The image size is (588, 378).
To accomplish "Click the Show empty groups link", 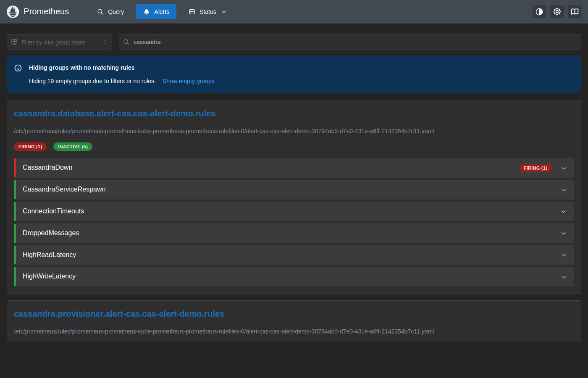I will 189,81.
